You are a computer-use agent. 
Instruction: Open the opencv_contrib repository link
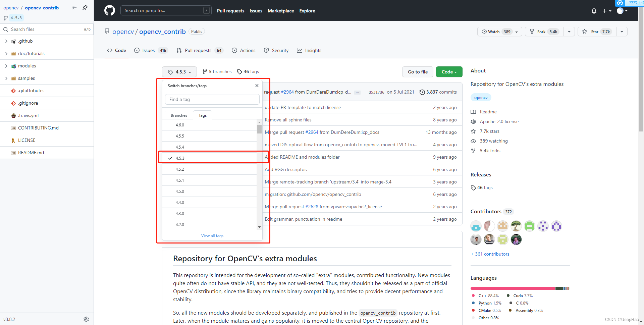(x=162, y=32)
